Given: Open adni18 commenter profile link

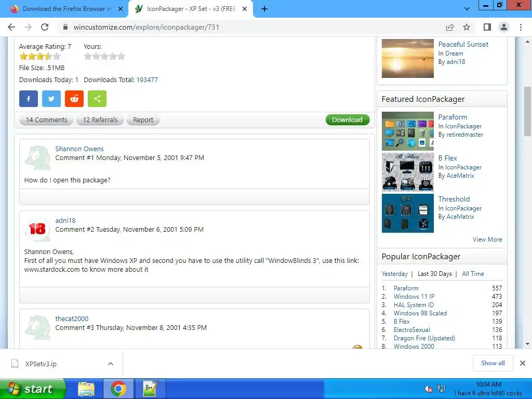Looking at the screenshot, I should [65, 220].
